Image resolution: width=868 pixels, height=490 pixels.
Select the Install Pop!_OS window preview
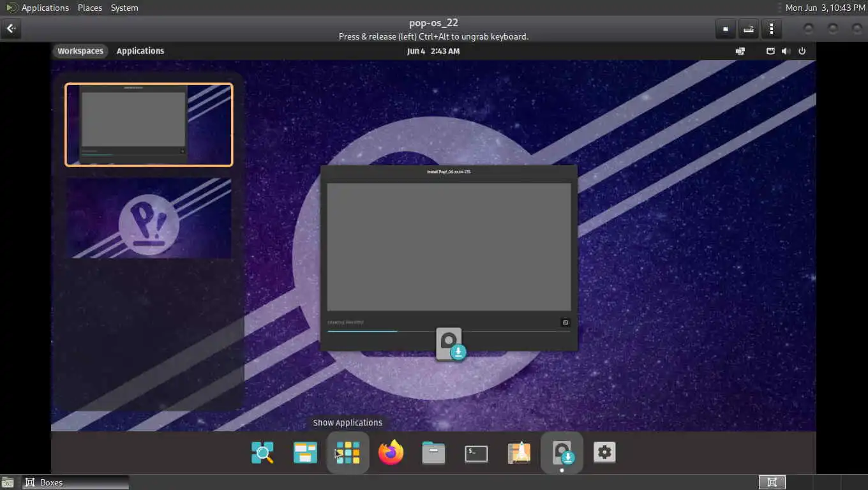(449, 258)
